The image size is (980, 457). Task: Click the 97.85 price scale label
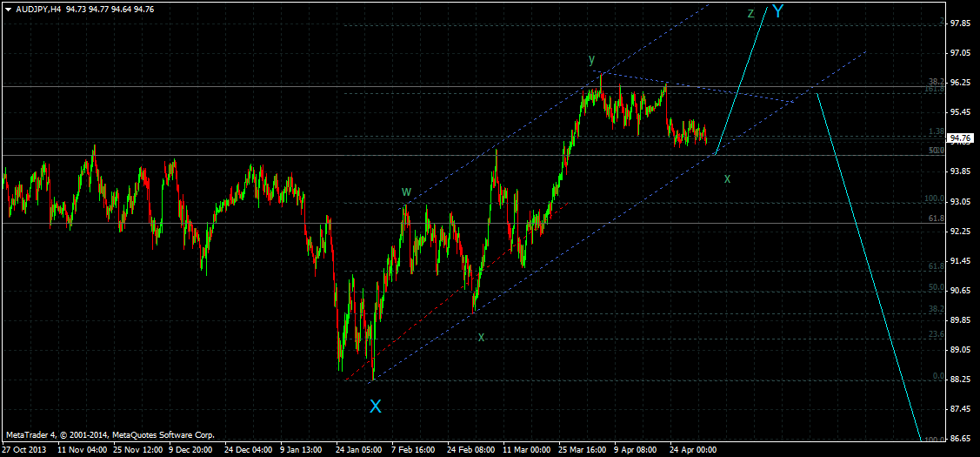pyautogui.click(x=961, y=24)
